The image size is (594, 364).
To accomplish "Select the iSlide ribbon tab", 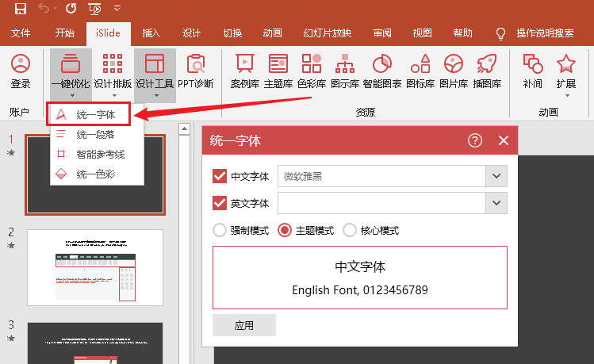I will pyautogui.click(x=108, y=33).
